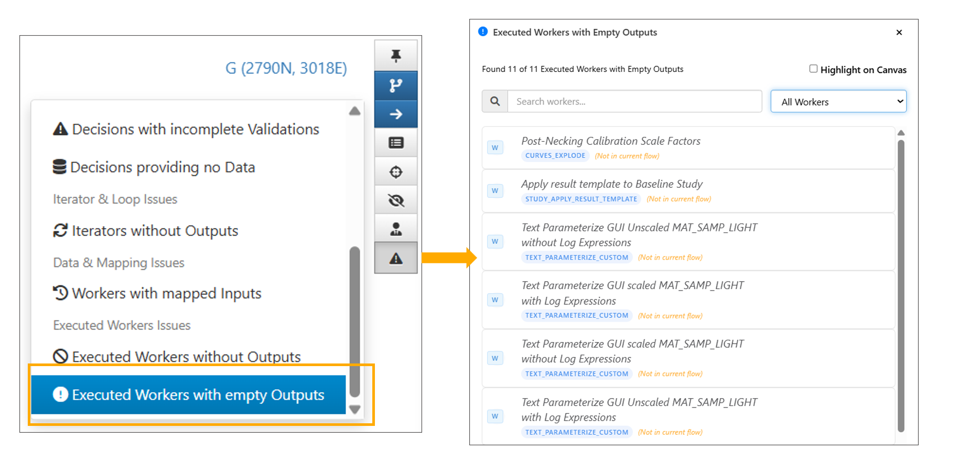The image size is (980, 471).
Task: Click the user person toolbar icon
Action: [x=396, y=229]
